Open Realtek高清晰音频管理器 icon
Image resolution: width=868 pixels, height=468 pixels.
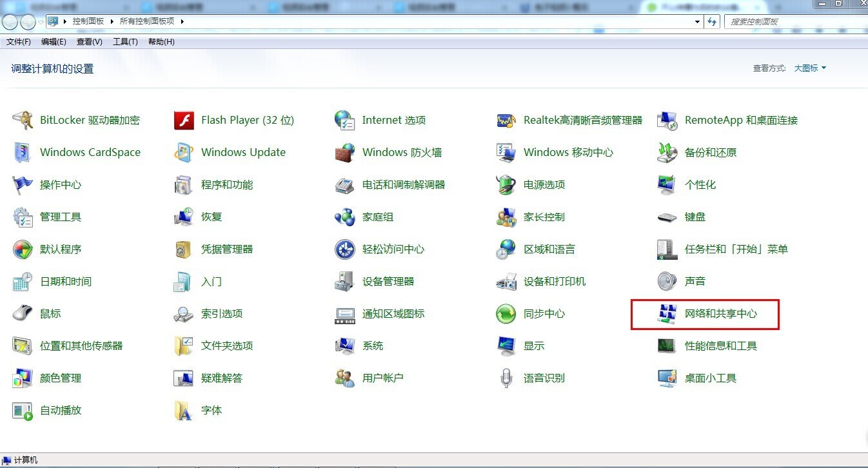[506, 120]
